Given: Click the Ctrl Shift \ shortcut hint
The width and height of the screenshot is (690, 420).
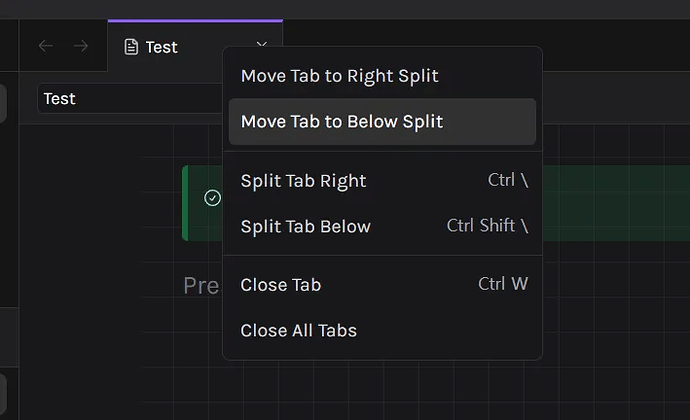Looking at the screenshot, I should pyautogui.click(x=487, y=226).
